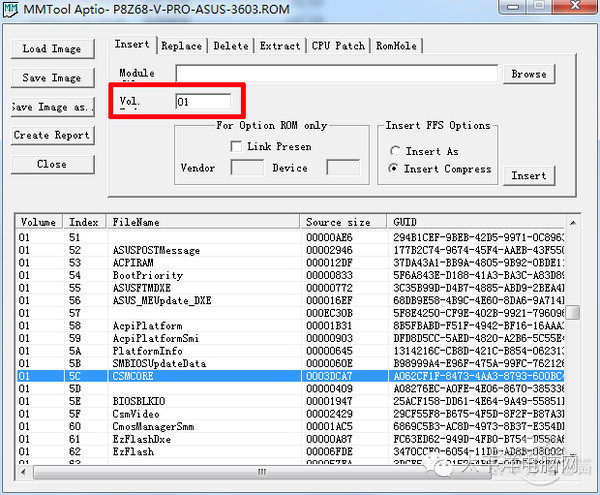
Task: Enable the Link Present checkbox
Action: click(x=236, y=147)
